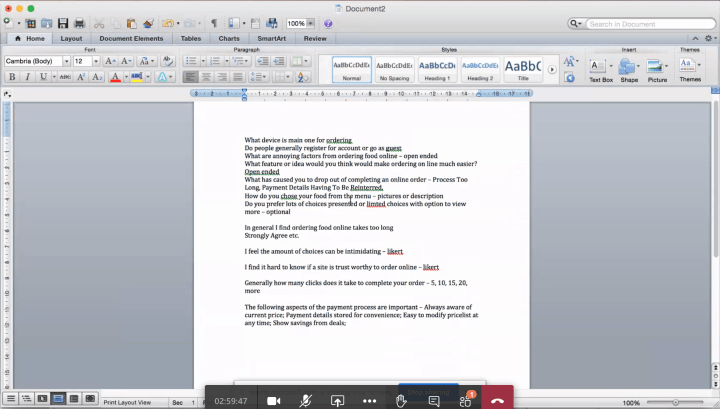Click the Format Painter brush icon

[147, 23]
